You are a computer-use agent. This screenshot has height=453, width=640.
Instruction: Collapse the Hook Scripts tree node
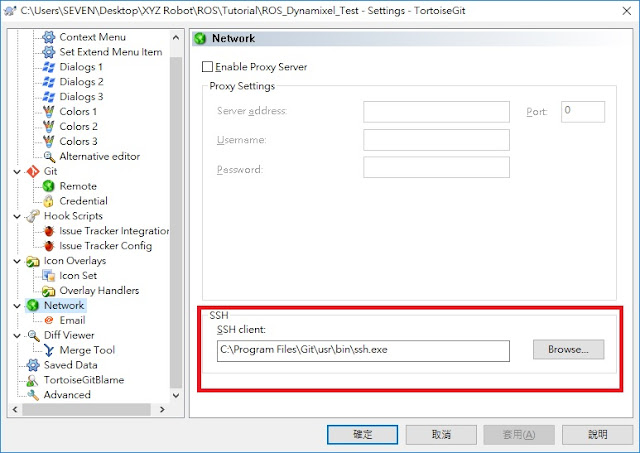[17, 216]
